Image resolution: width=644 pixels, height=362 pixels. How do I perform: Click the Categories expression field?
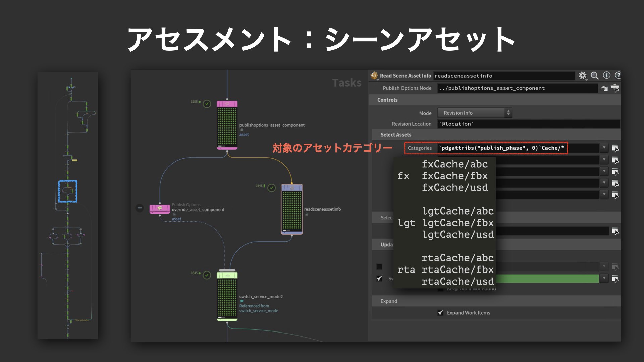click(518, 148)
